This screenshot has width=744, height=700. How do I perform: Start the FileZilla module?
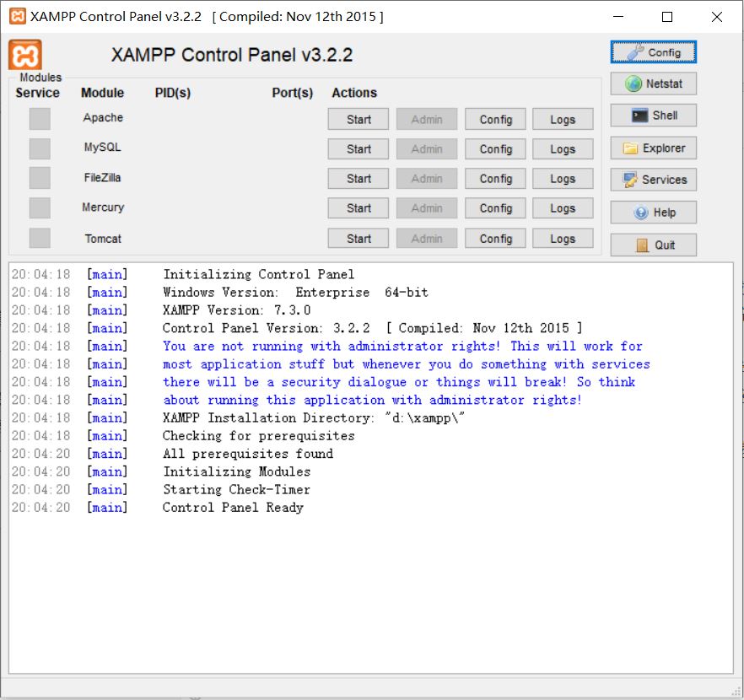coord(359,179)
